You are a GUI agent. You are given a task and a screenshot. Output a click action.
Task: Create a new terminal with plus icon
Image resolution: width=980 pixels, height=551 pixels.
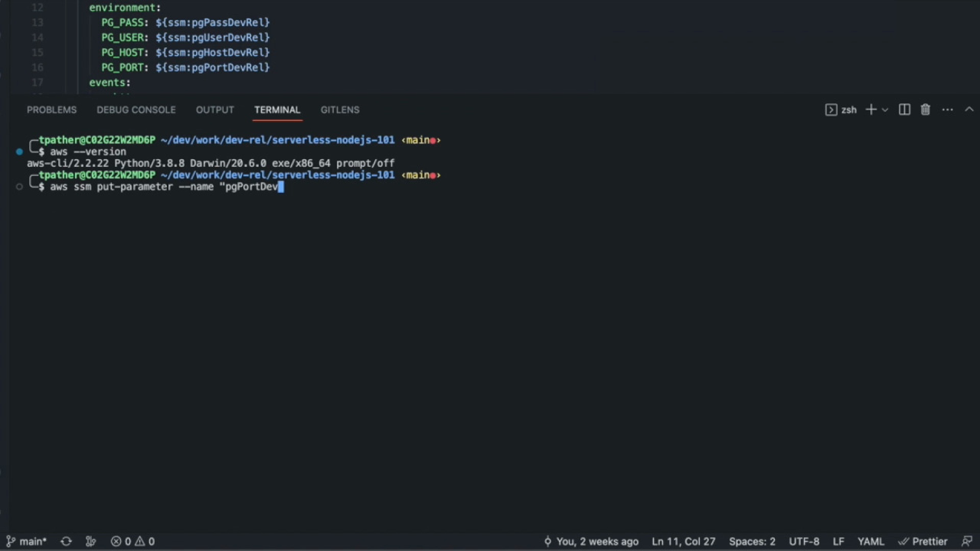(871, 110)
